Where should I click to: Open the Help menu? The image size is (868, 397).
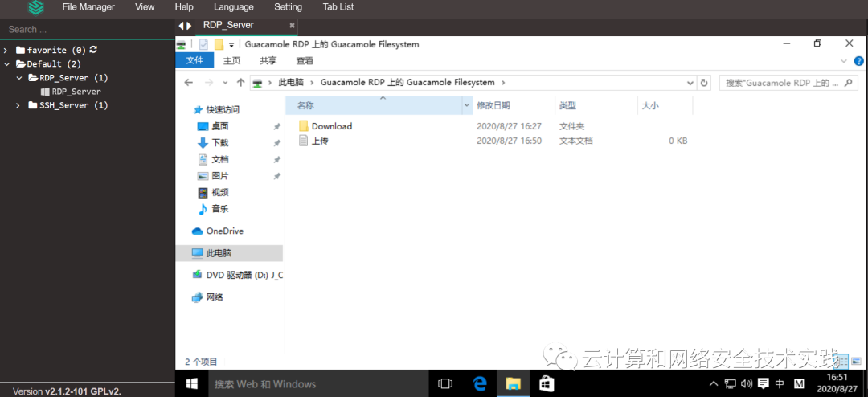(x=184, y=7)
